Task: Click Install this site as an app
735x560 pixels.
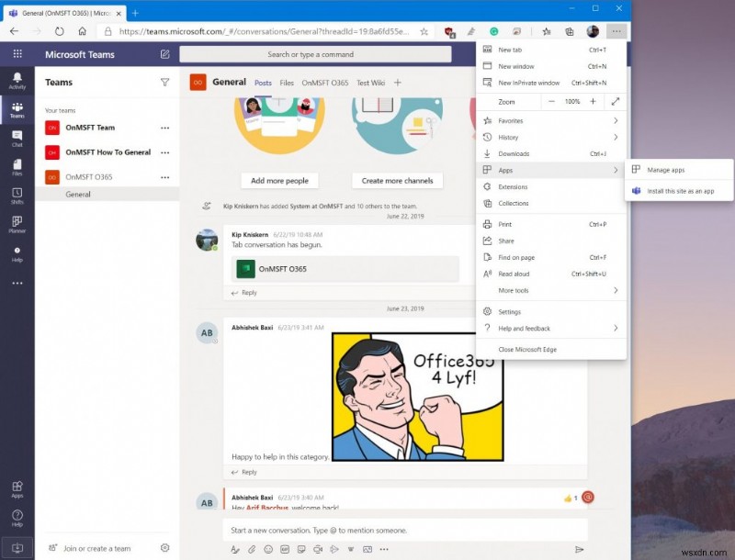Action: pyautogui.click(x=680, y=190)
